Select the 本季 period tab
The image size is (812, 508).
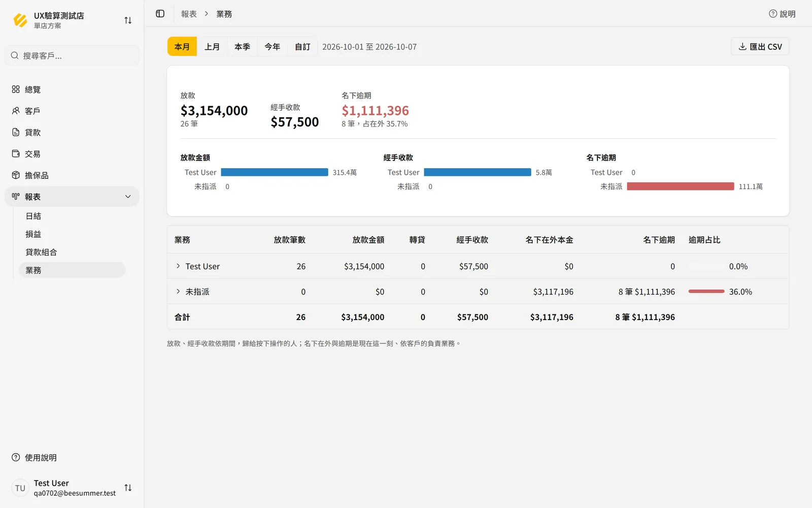(242, 47)
